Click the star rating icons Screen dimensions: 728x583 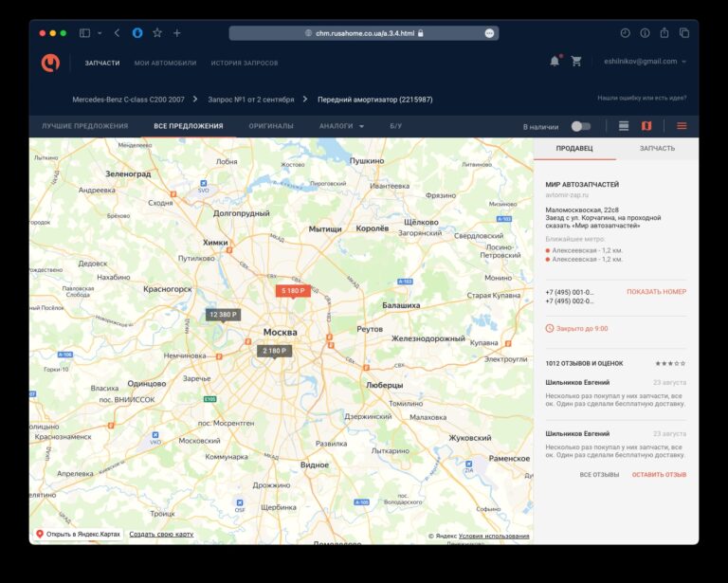[670, 363]
